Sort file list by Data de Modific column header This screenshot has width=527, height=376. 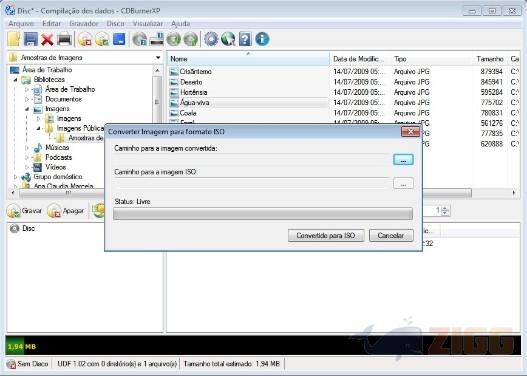[360, 59]
